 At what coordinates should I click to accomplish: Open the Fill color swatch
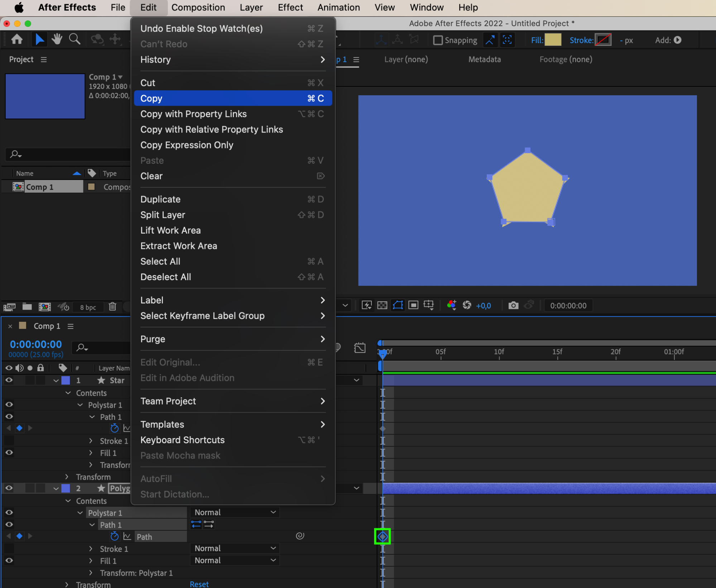[x=553, y=40]
